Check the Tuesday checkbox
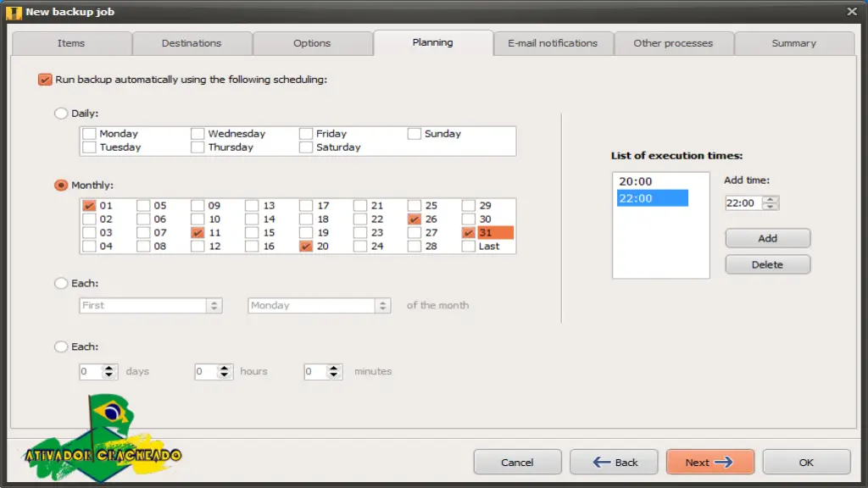Screen dimensions: 868x488 pos(89,147)
